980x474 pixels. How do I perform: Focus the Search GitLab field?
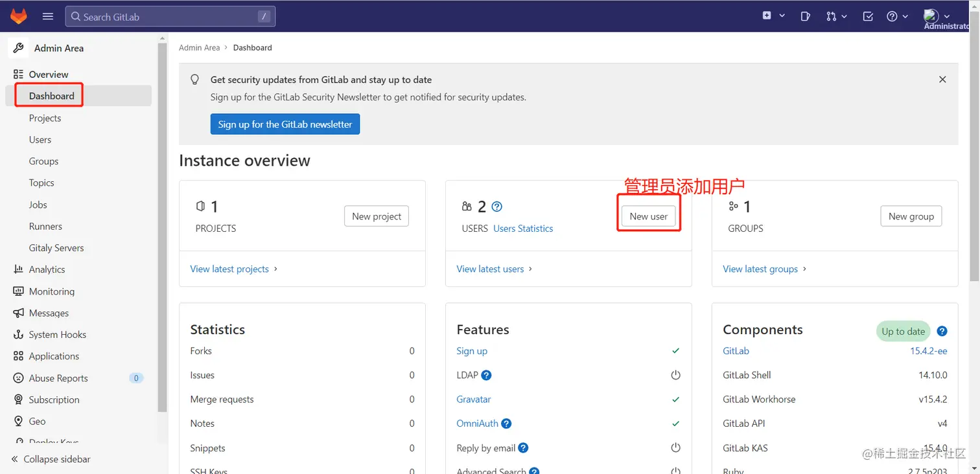pos(170,17)
